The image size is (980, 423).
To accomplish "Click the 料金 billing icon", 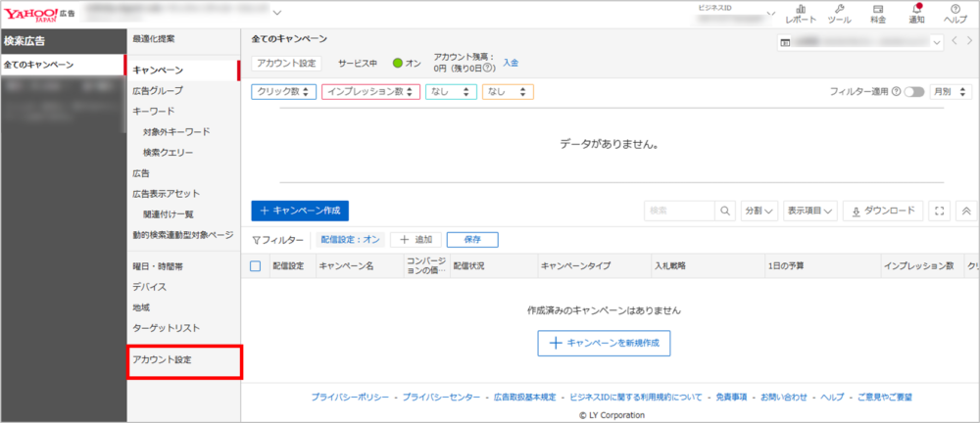I will pos(878,13).
